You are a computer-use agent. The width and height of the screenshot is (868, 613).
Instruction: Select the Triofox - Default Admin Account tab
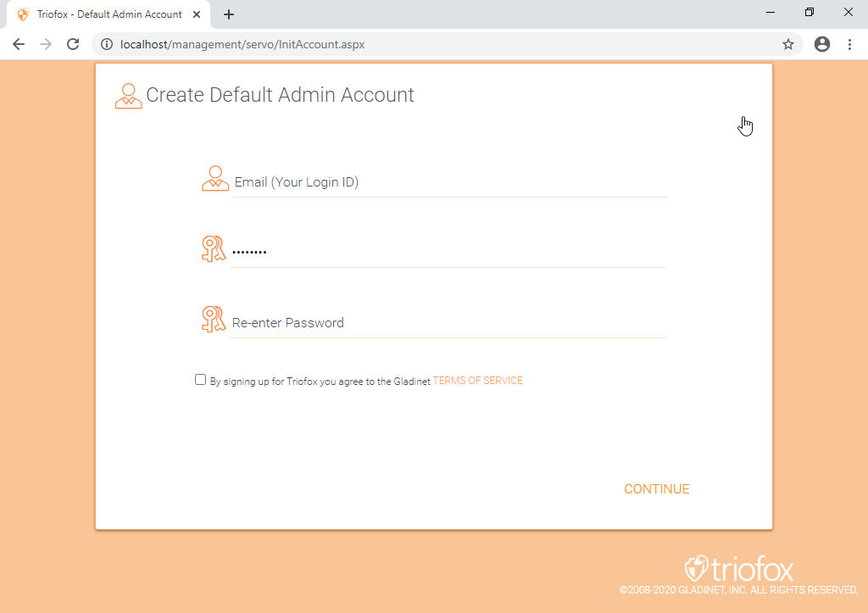pyautogui.click(x=108, y=14)
